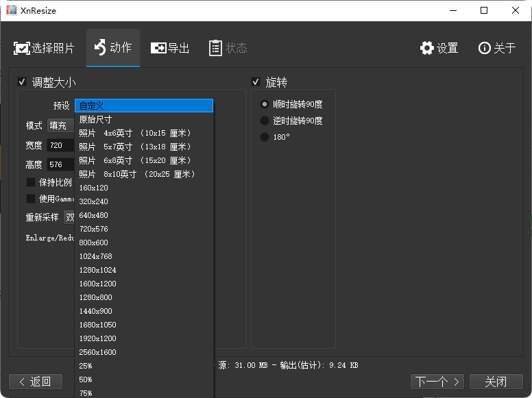Minimize the XnResize window
532x398 pixels.
(453, 10)
